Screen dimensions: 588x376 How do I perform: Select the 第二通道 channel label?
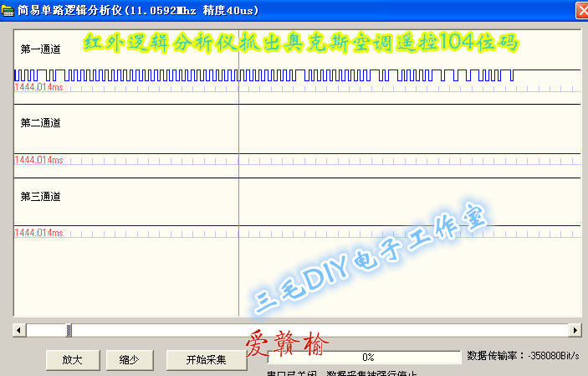point(40,123)
